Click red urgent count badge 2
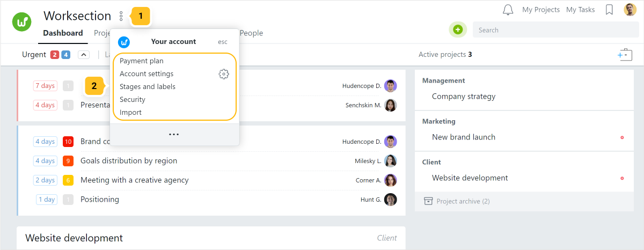 (x=55, y=55)
